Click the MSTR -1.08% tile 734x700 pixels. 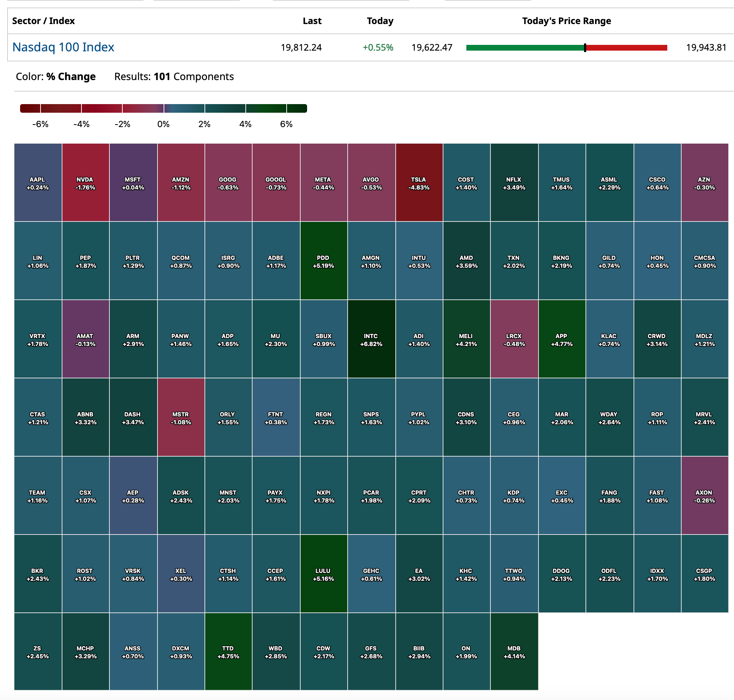click(181, 417)
